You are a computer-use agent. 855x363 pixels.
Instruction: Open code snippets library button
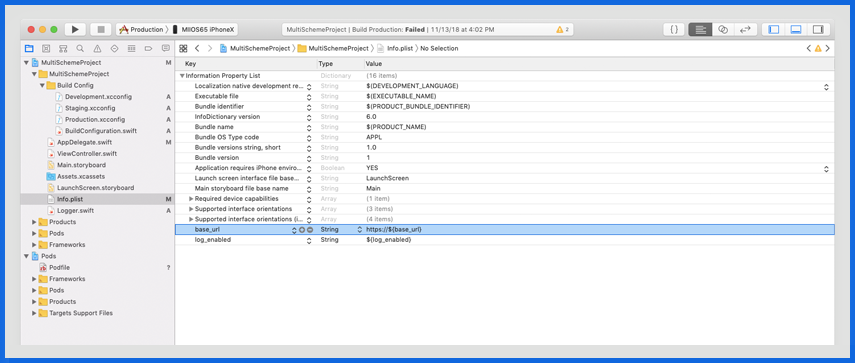pos(674,29)
